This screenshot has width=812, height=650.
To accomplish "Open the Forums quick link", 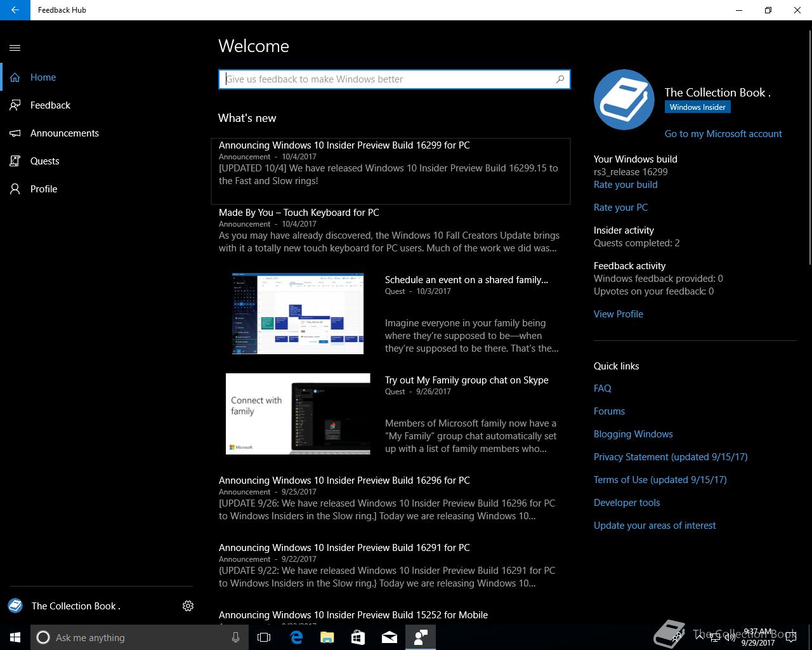I will 609,411.
